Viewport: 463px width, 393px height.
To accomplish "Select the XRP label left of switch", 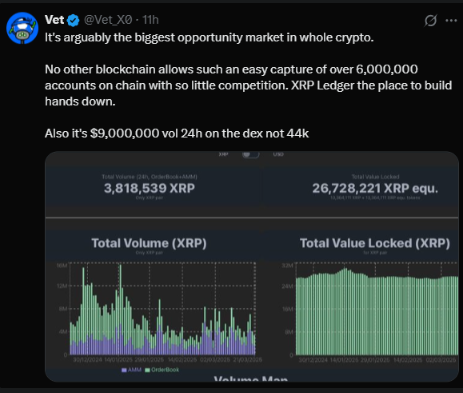I will tap(223, 154).
